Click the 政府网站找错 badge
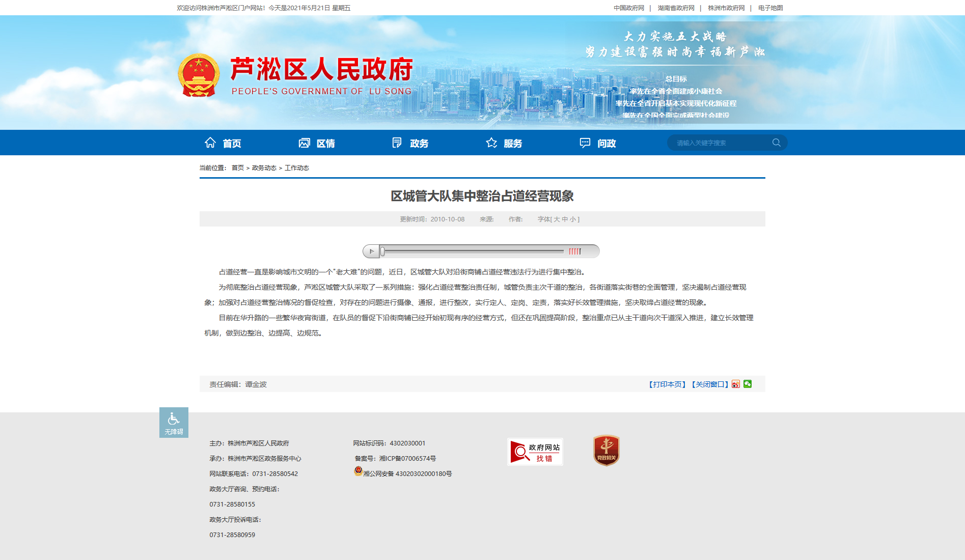 [x=535, y=452]
